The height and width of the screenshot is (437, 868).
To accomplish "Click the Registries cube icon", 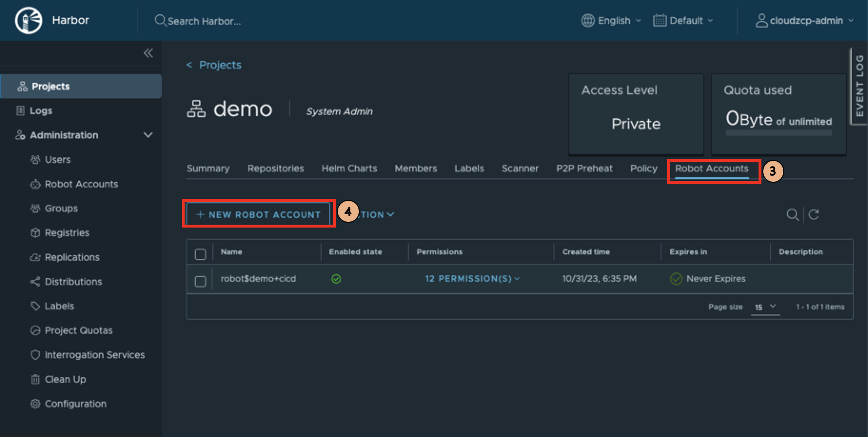I will click(x=35, y=233).
